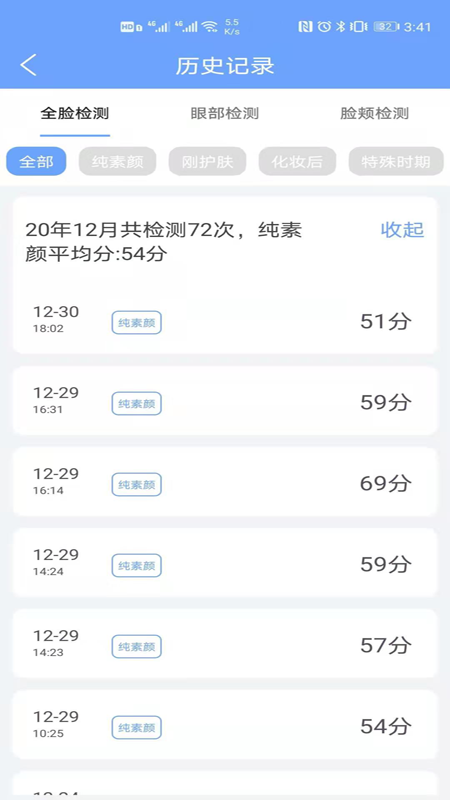Switch to the 眼部检测 tab
Screen dimensions: 450x800
225,113
